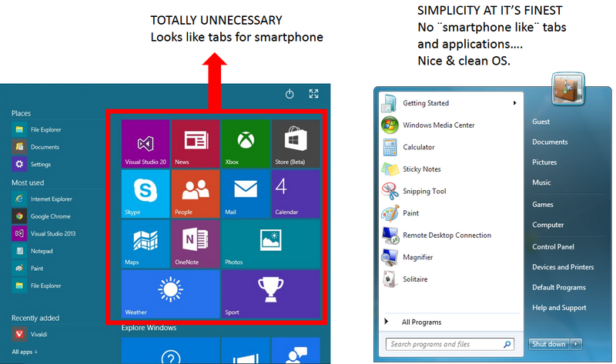Open the Shut down options arrow
The image size is (616, 364).
click(x=576, y=344)
